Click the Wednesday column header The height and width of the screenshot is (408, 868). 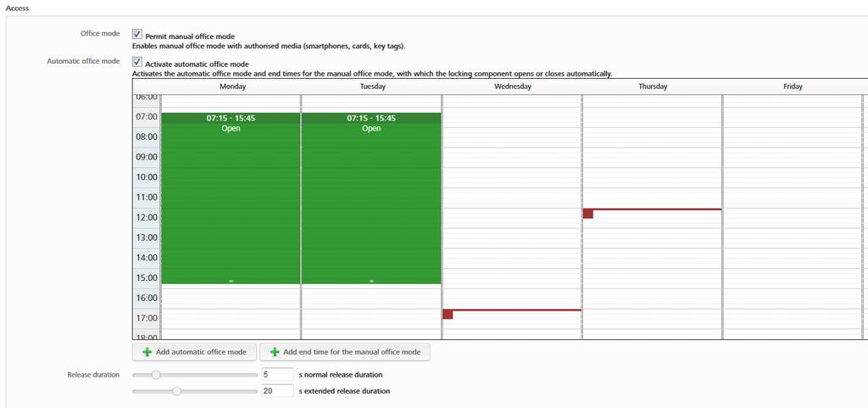click(x=513, y=87)
